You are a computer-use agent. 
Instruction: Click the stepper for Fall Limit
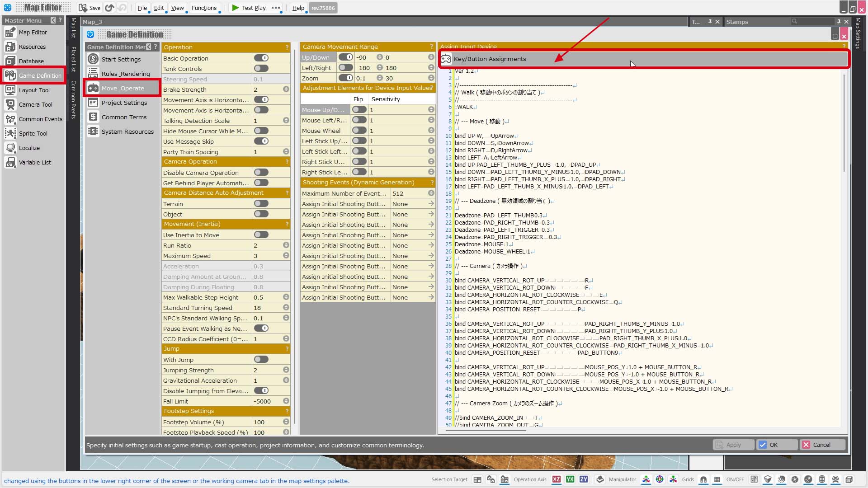286,401
